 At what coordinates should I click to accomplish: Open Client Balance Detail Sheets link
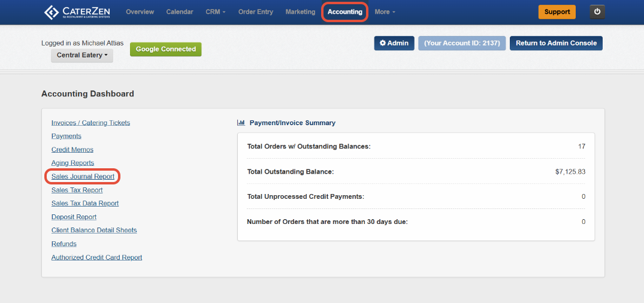click(x=94, y=231)
